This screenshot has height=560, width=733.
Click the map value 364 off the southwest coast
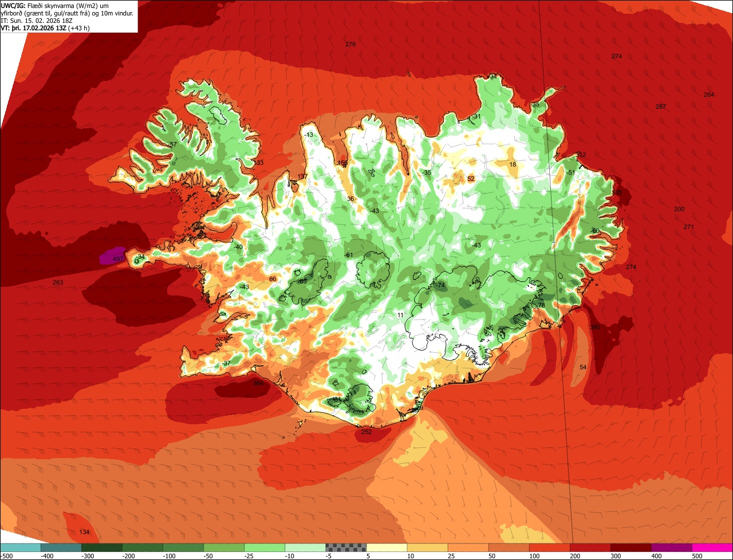258,383
